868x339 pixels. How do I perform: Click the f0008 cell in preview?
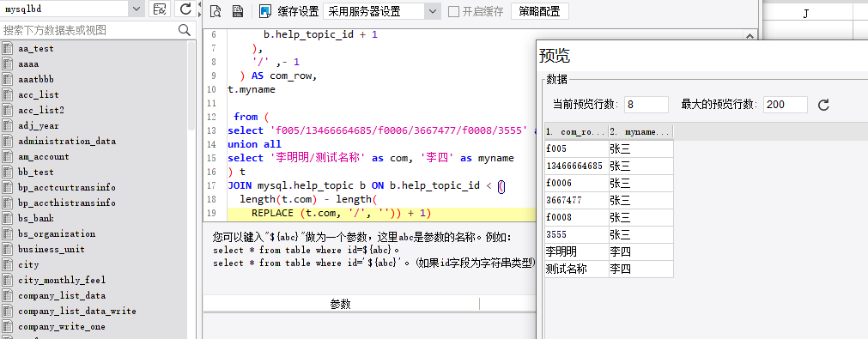[576, 217]
